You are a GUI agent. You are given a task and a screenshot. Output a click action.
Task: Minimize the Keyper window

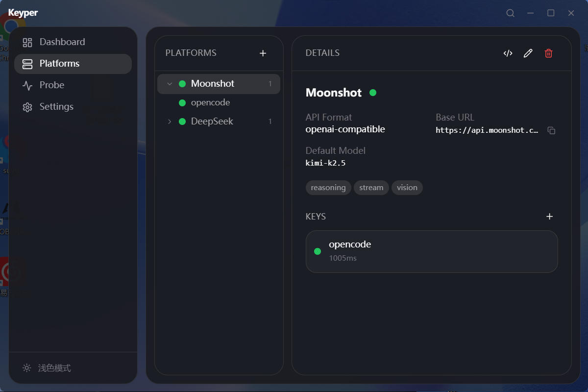point(530,13)
